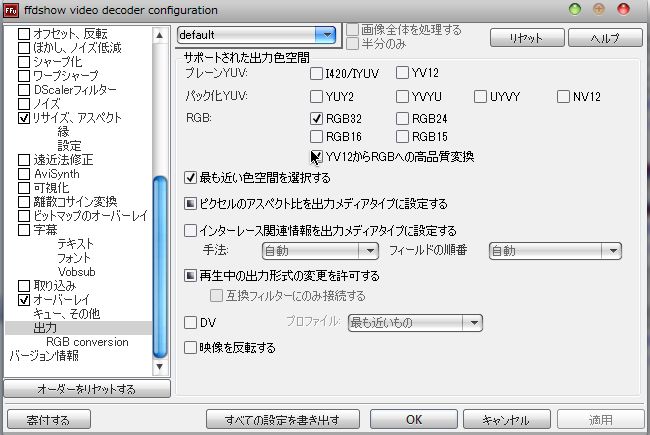
Task: Enable NV12 output colorspace
Action: pyautogui.click(x=563, y=97)
